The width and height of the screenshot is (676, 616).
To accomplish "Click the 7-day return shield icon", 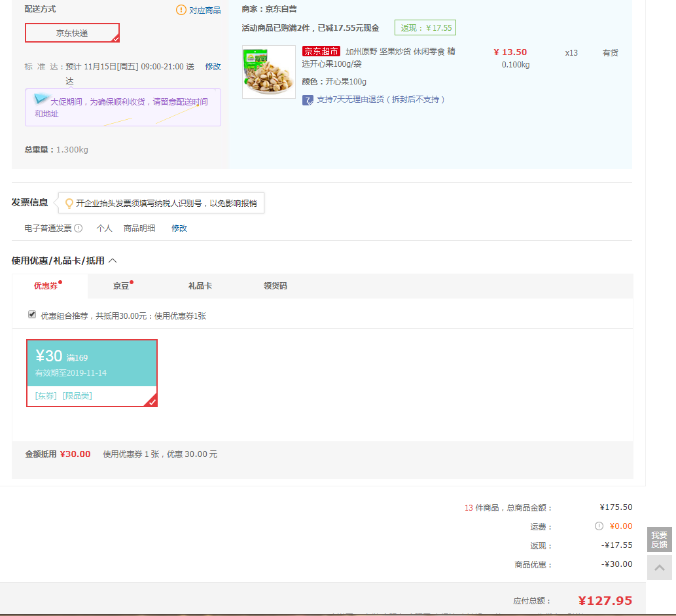I will pyautogui.click(x=308, y=100).
